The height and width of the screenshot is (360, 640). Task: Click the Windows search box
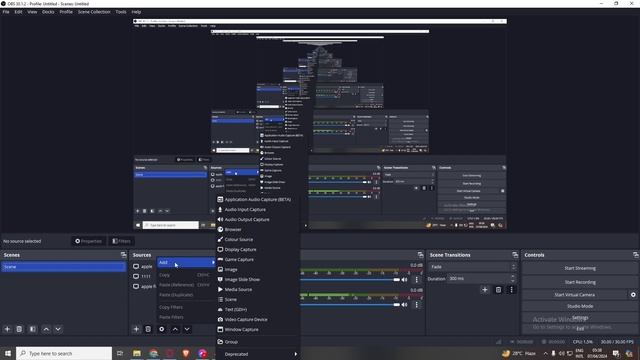[x=64, y=353]
